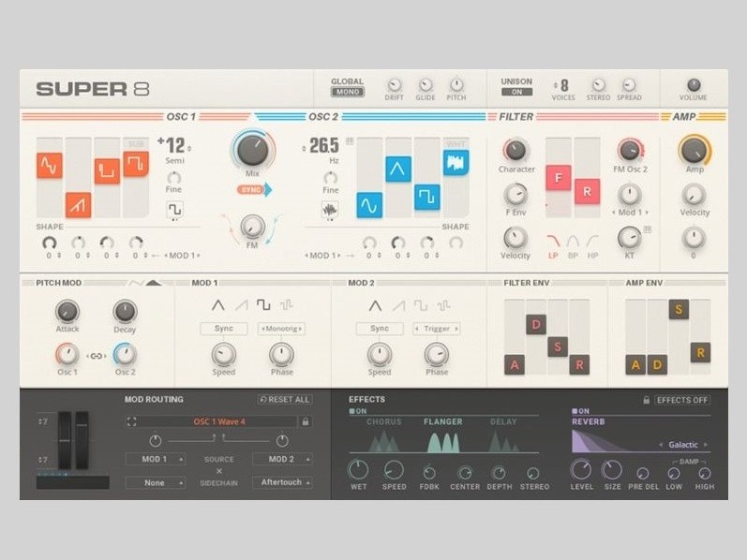Open the MOD 1 source dropdown in Mod Routing
747x560 pixels.
click(155, 459)
